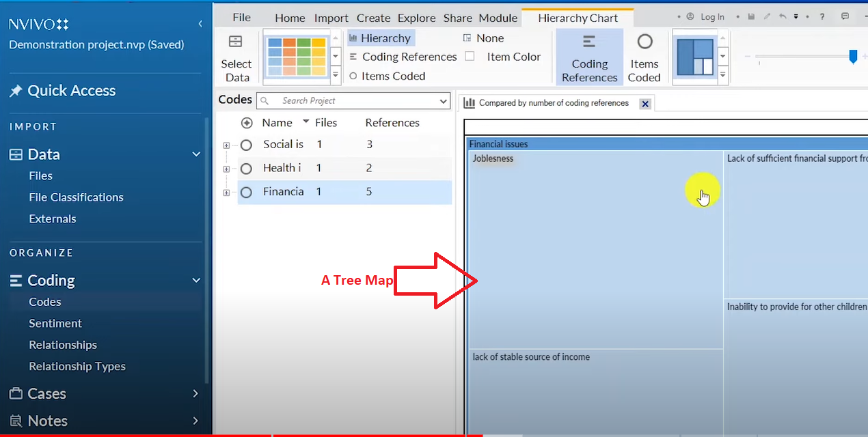
Task: Click the Log In link
Action: pos(712,17)
